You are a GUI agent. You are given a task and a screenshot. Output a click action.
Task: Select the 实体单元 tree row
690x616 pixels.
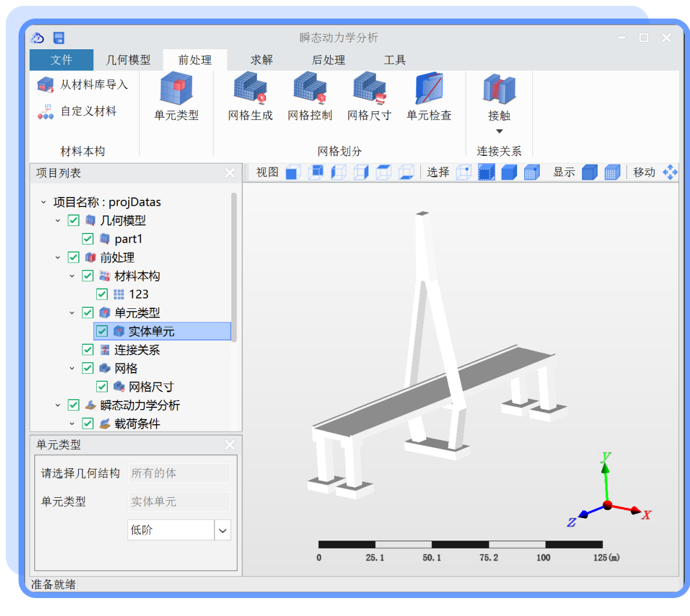[162, 331]
